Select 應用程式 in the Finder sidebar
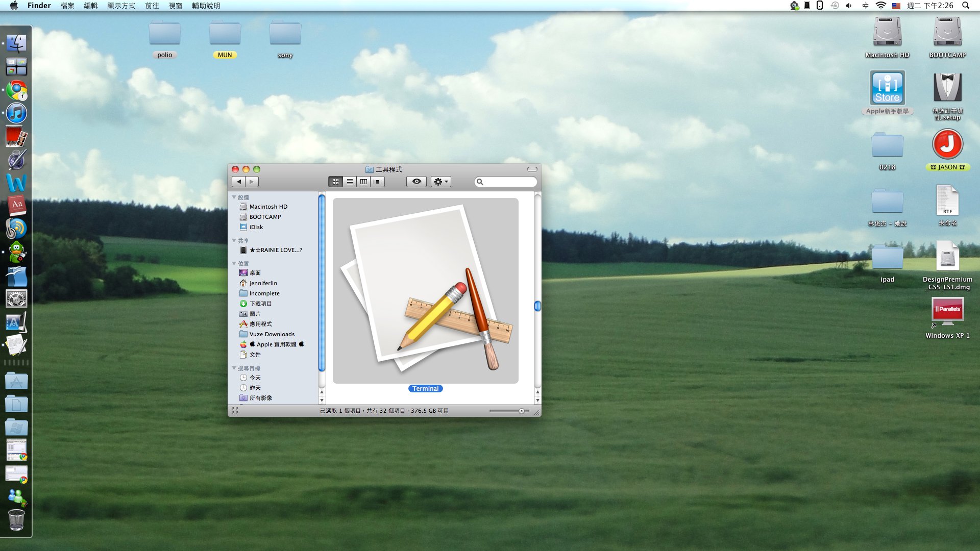Screen dimensions: 980x551 (x=260, y=324)
